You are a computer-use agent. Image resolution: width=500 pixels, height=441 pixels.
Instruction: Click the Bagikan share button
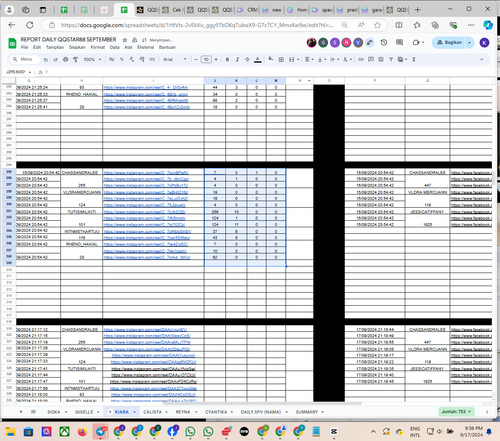[449, 43]
